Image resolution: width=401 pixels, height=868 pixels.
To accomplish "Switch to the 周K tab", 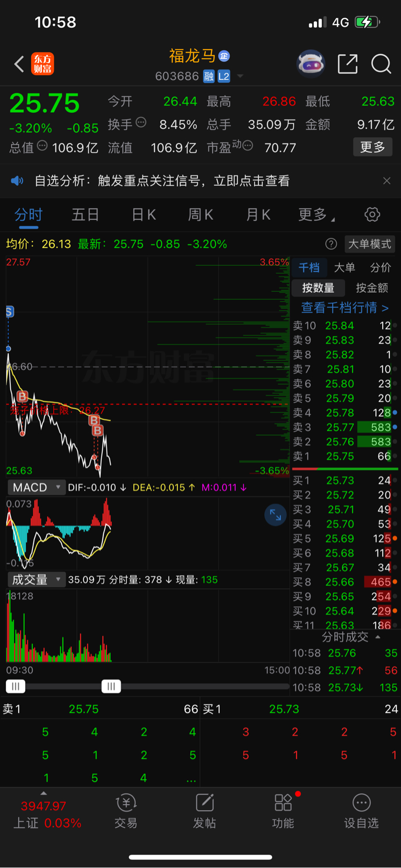I will (200, 215).
